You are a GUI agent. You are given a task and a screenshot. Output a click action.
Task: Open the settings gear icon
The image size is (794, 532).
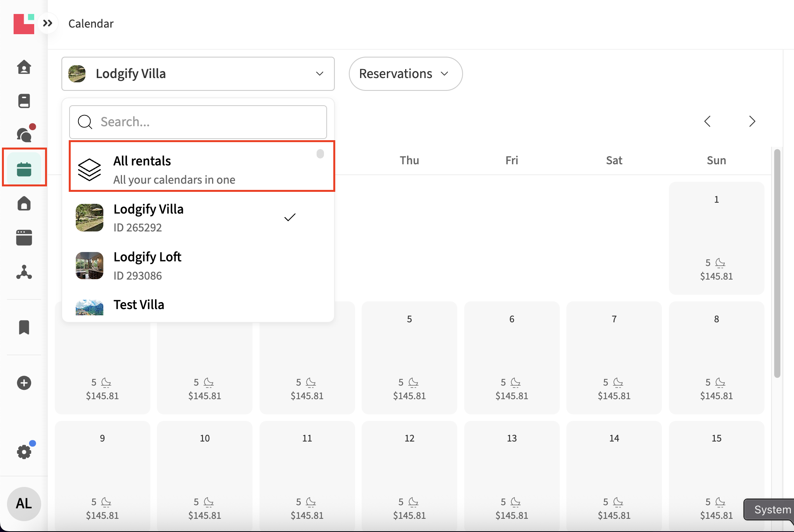[24, 452]
